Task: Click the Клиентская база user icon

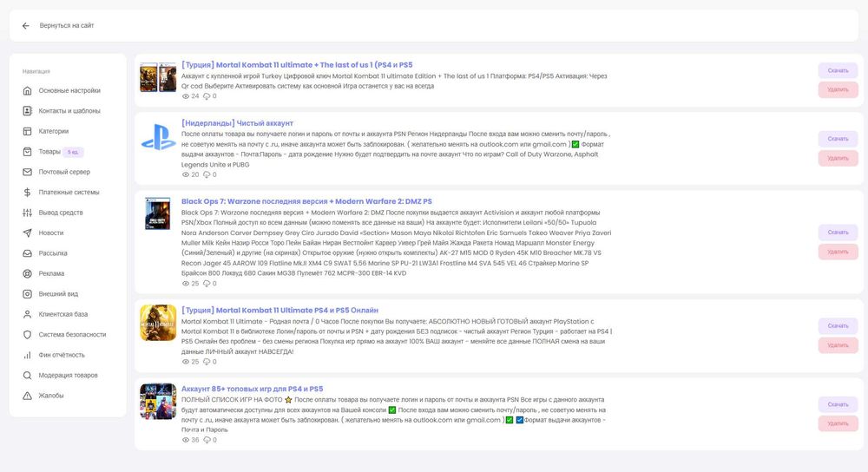Action: (27, 314)
